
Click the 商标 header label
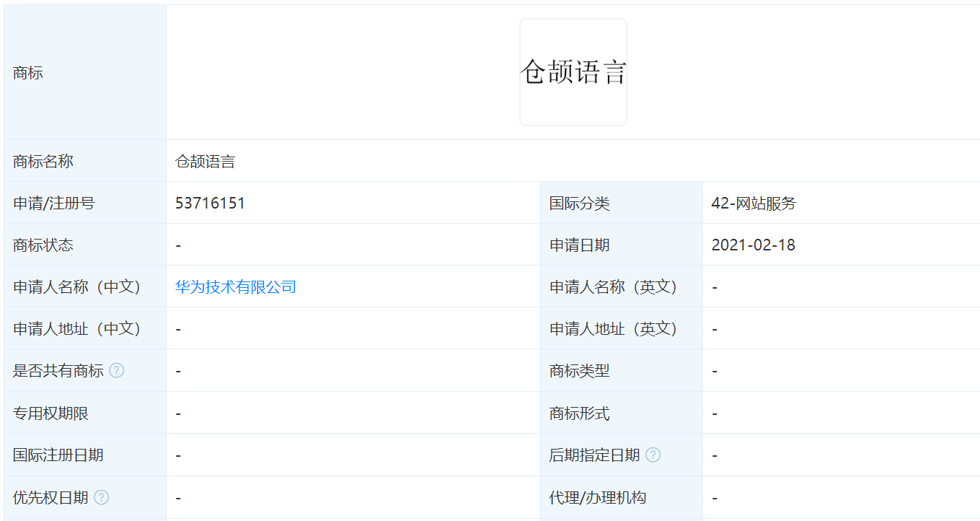(x=28, y=73)
